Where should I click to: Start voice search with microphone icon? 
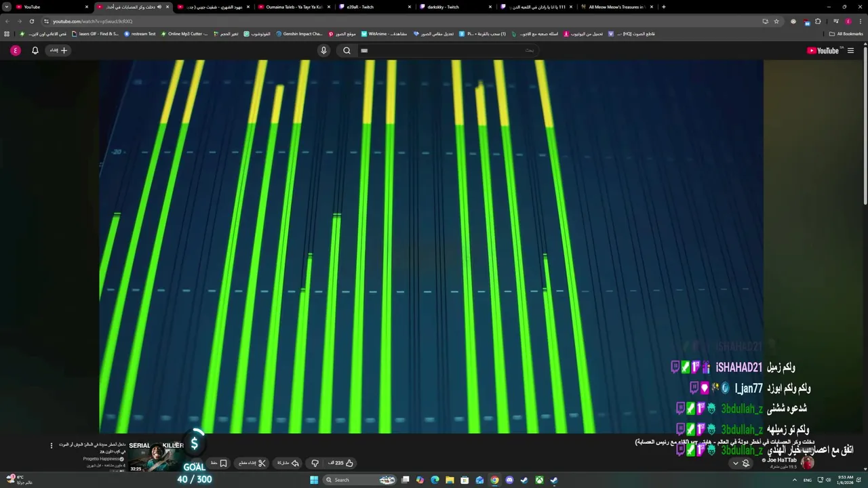(323, 50)
